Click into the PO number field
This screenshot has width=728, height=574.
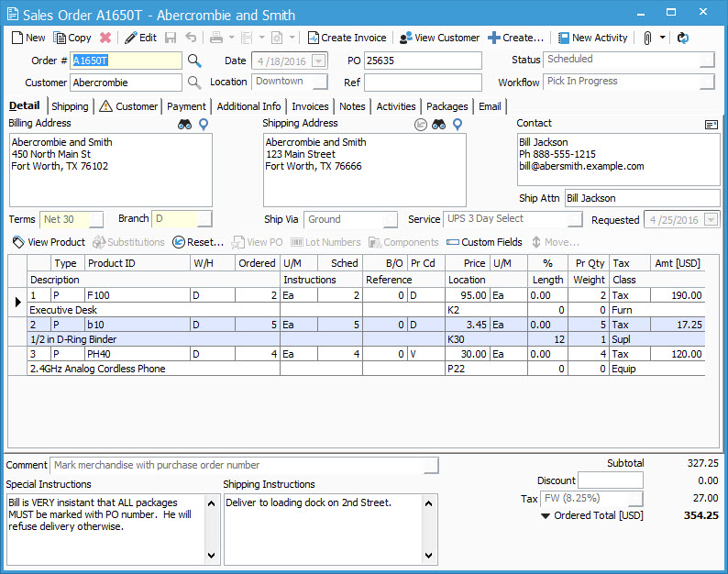pyautogui.click(x=422, y=61)
